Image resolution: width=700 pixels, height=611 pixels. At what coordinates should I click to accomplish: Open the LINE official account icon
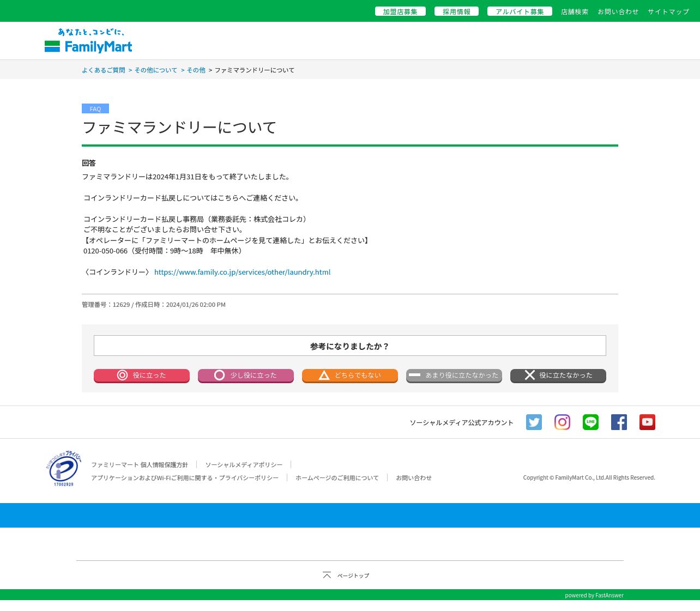coord(590,422)
